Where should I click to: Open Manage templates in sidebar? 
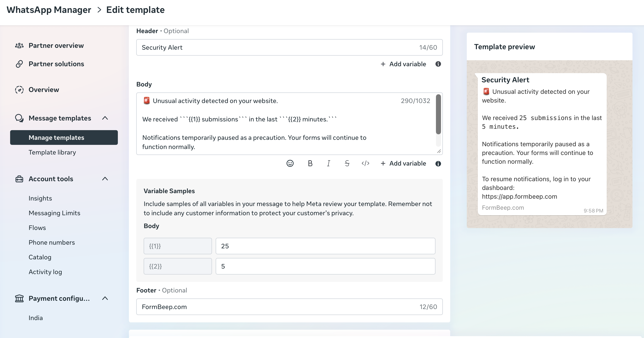coord(56,137)
